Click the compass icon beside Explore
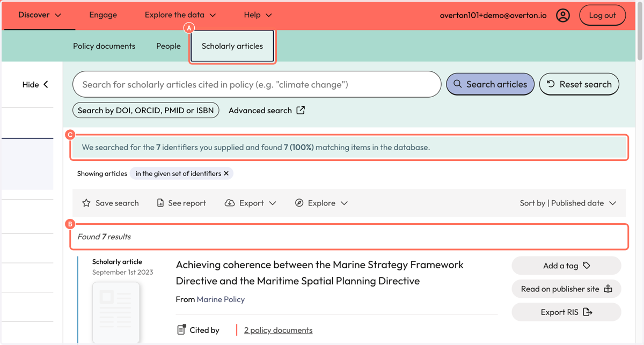Viewport: 644px width, 345px height. point(299,203)
